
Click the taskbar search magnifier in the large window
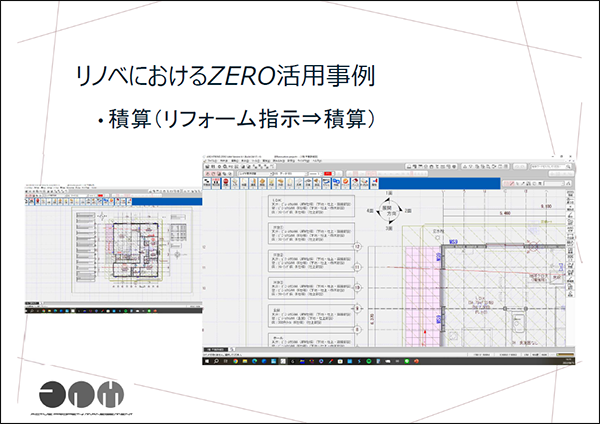[x=216, y=361]
